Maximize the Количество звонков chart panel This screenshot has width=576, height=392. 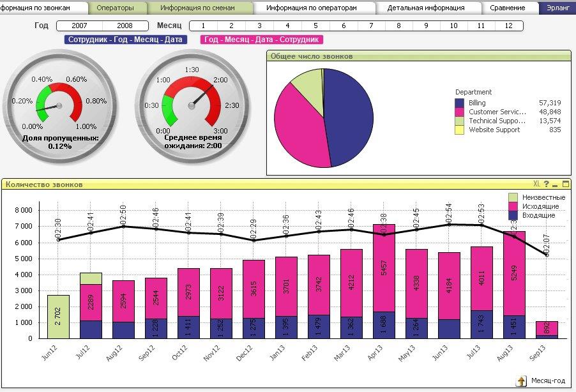pos(566,184)
